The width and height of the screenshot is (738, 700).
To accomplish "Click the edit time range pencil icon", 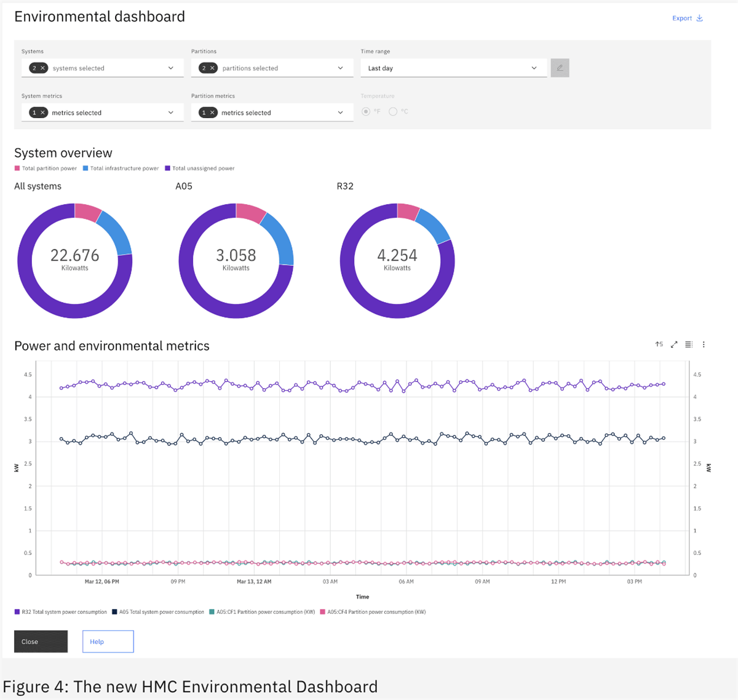I will (x=560, y=68).
